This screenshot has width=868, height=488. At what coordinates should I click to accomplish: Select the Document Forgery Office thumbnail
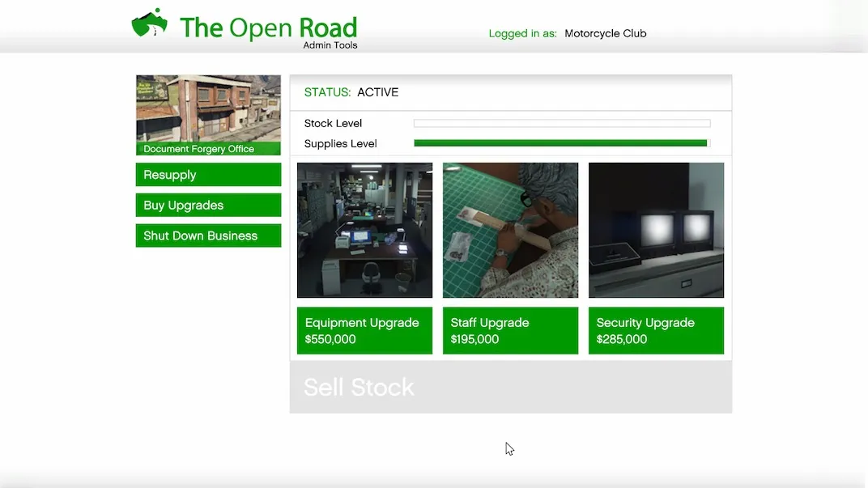coord(208,115)
